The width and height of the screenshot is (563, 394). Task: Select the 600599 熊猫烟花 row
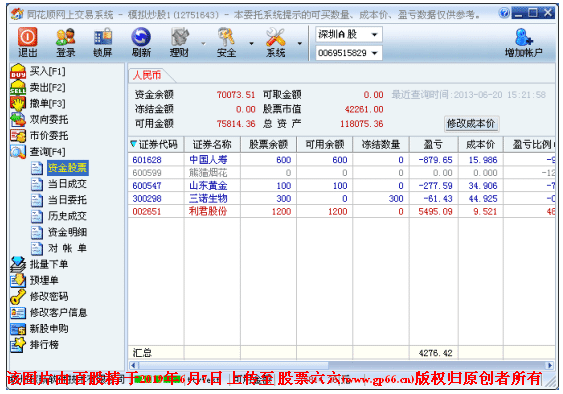click(341, 173)
